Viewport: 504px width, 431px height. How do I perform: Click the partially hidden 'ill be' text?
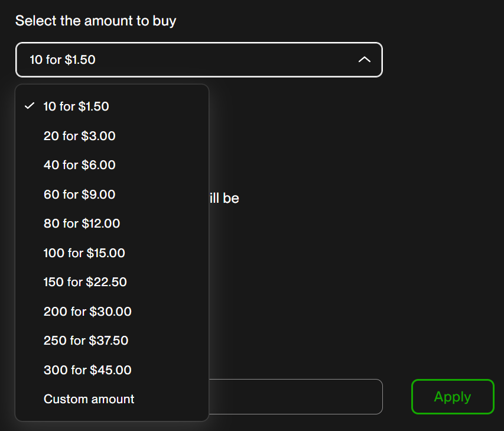coord(224,199)
